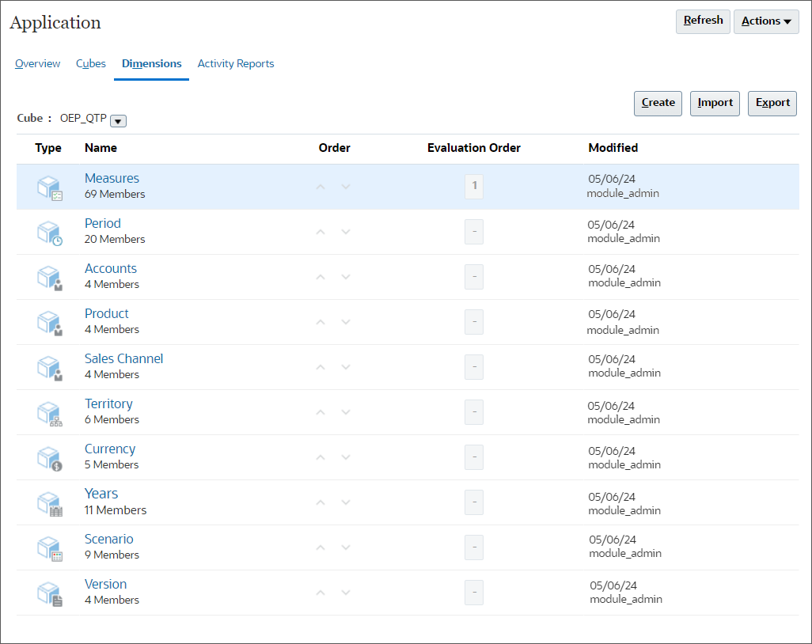This screenshot has height=644, width=812.
Task: Click the Create button
Action: pos(658,103)
